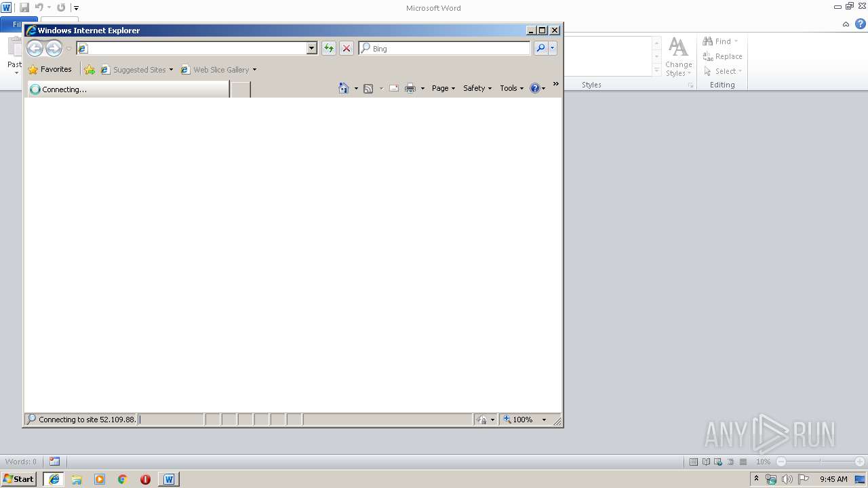Image resolution: width=868 pixels, height=488 pixels.
Task: Minimize the Word ribbon with caret
Action: coord(846,24)
